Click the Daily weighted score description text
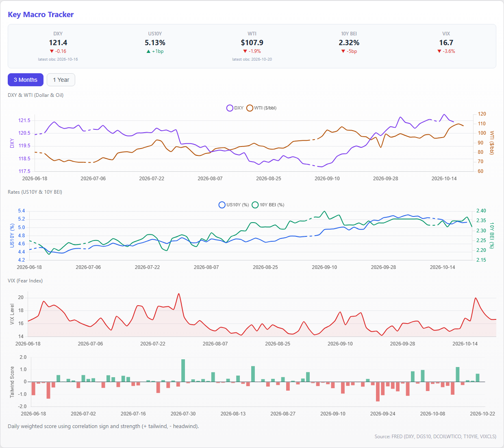504x448 pixels. pos(103,426)
